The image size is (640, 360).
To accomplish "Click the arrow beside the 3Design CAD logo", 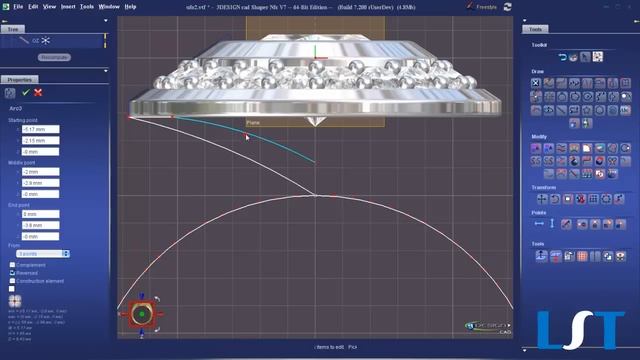I will (509, 325).
